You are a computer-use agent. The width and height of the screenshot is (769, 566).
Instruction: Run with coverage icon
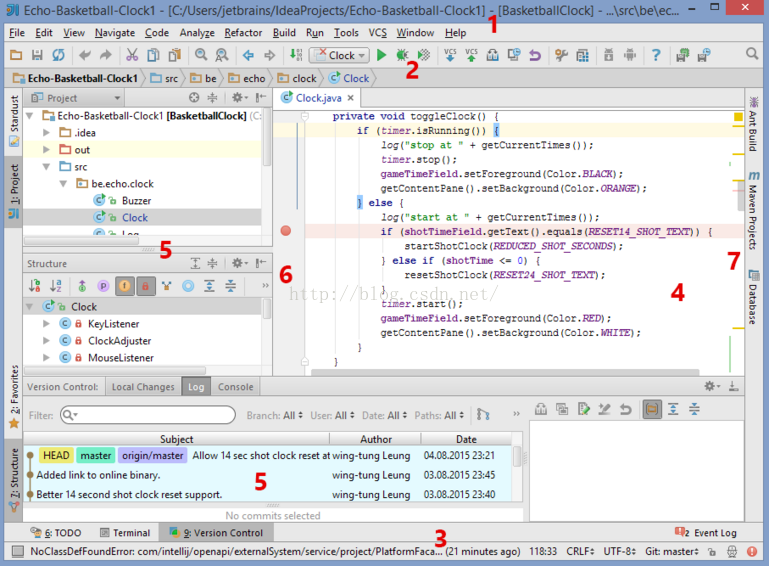tap(424, 55)
